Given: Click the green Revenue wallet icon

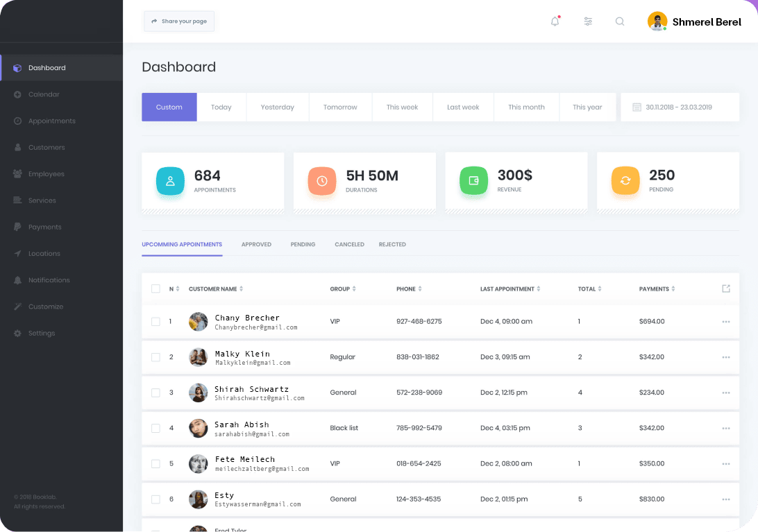Looking at the screenshot, I should pos(473,180).
